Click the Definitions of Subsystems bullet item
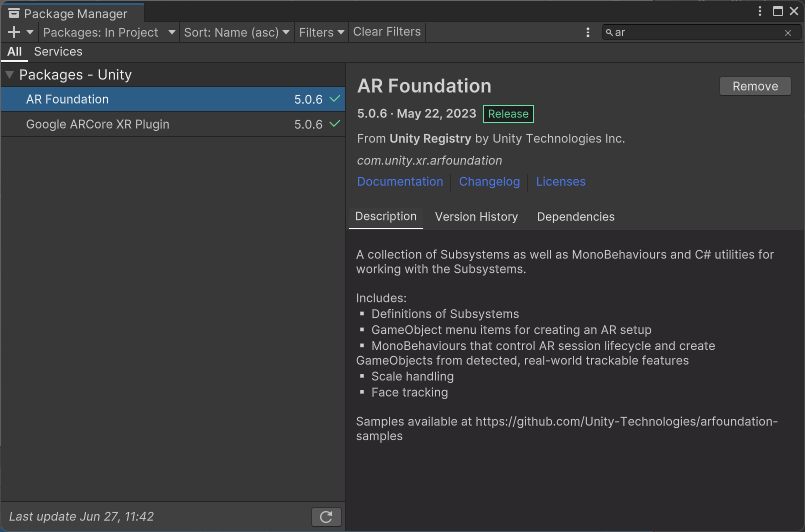The height and width of the screenshot is (532, 805). [x=445, y=314]
